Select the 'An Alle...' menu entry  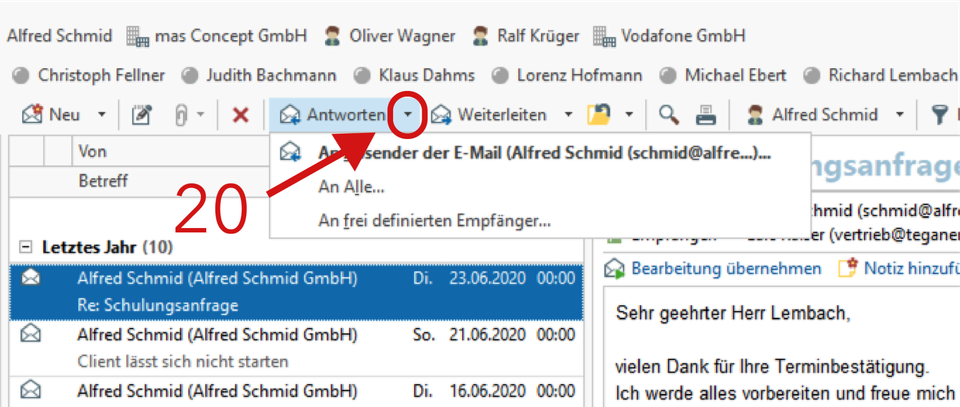pos(539,187)
